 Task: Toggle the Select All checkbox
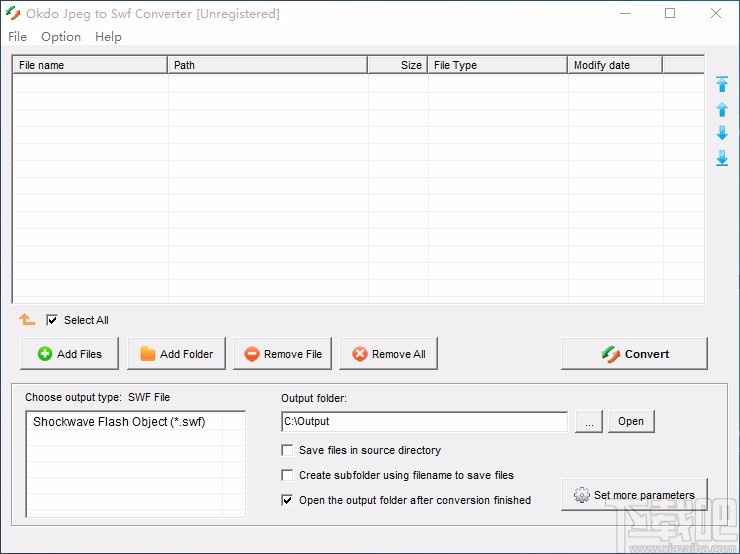pyautogui.click(x=52, y=320)
